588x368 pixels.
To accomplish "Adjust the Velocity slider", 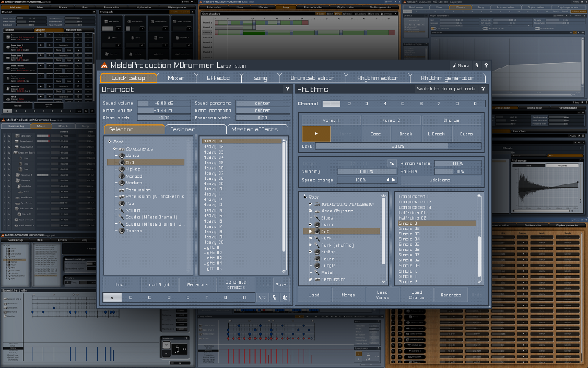I will coord(367,172).
